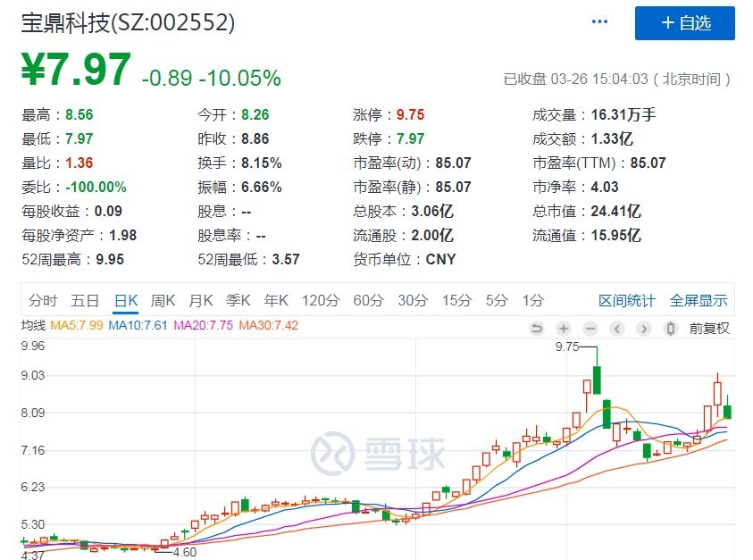Click the MA5:7.99 moving average label

(x=76, y=325)
